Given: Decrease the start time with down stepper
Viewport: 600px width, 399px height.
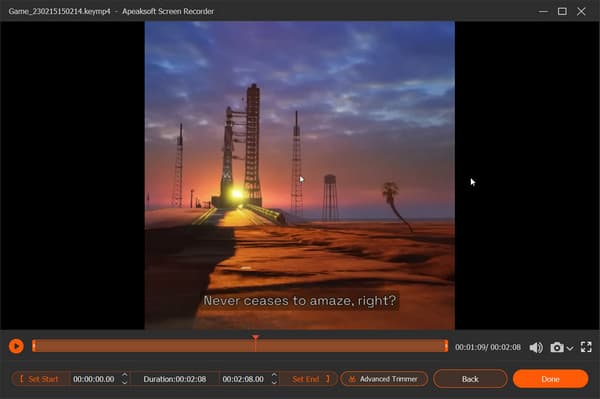Looking at the screenshot, I should pyautogui.click(x=124, y=382).
